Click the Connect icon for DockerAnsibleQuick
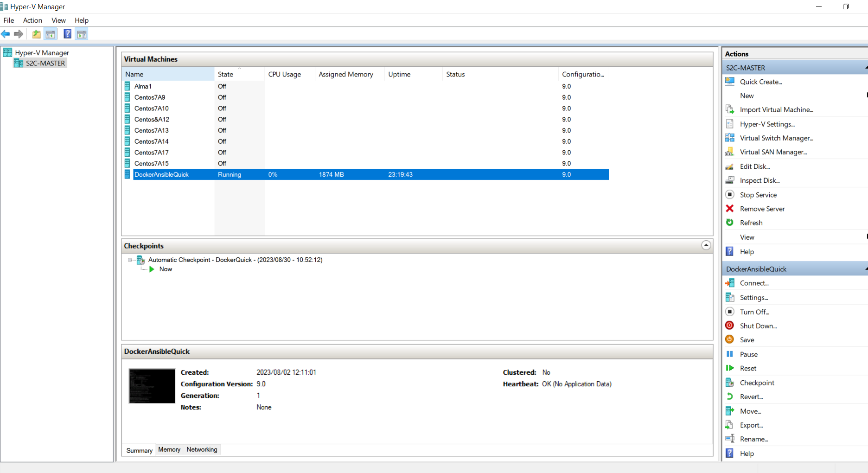The image size is (868, 473). pyautogui.click(x=730, y=283)
